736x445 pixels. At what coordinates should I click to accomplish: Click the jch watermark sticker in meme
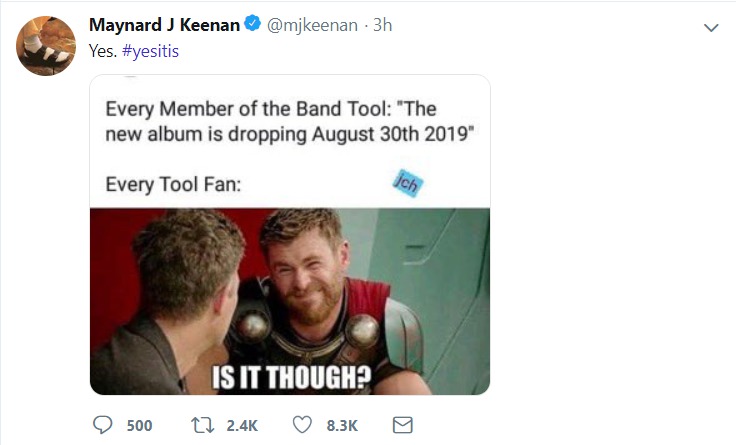tap(407, 183)
